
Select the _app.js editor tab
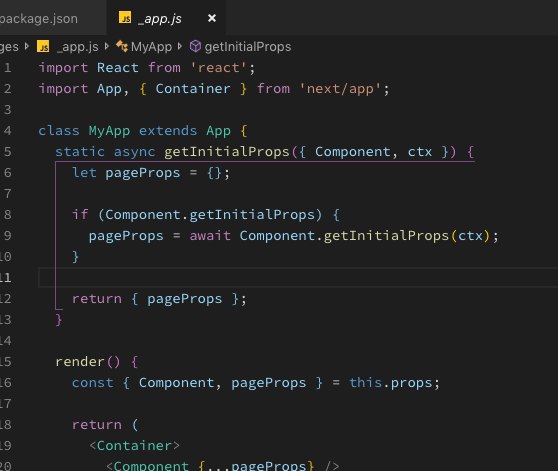pyautogui.click(x=166, y=18)
